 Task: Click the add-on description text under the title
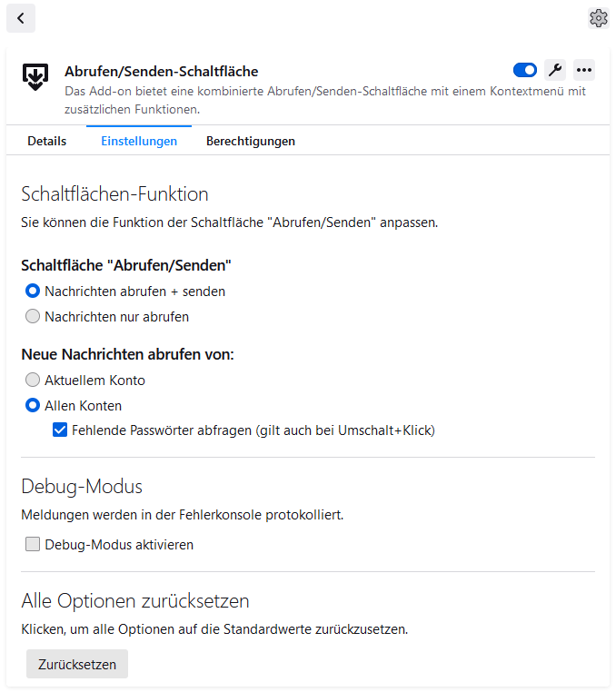click(x=325, y=100)
